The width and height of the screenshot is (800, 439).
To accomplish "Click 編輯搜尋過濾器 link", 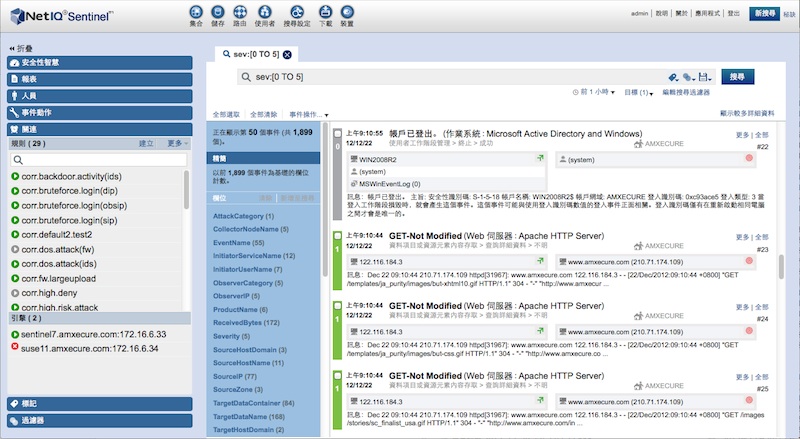I will [x=686, y=92].
